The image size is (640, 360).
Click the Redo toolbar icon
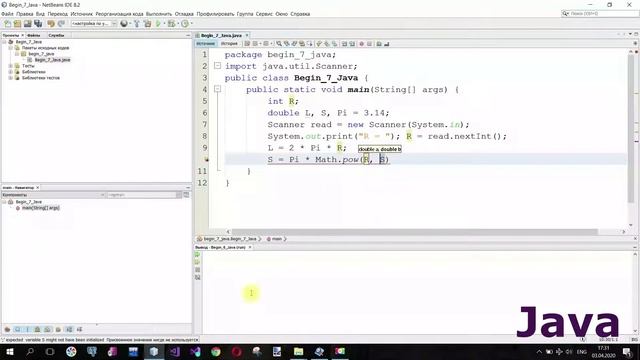tap(61, 24)
